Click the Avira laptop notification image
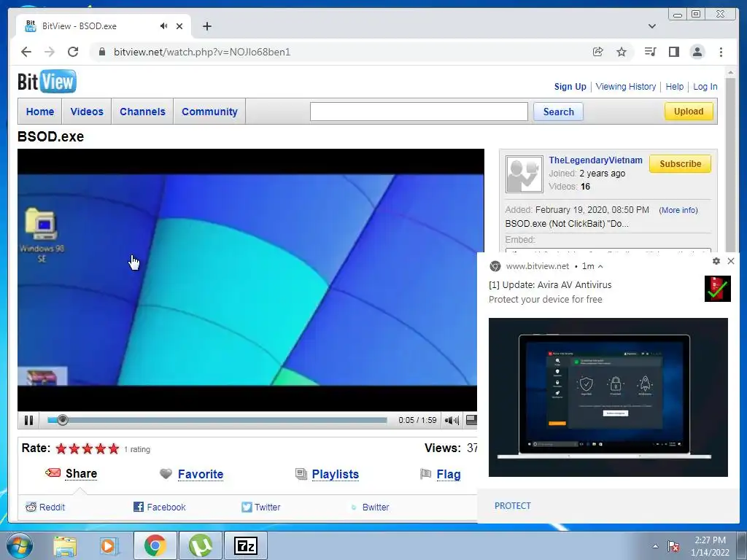 [608, 397]
